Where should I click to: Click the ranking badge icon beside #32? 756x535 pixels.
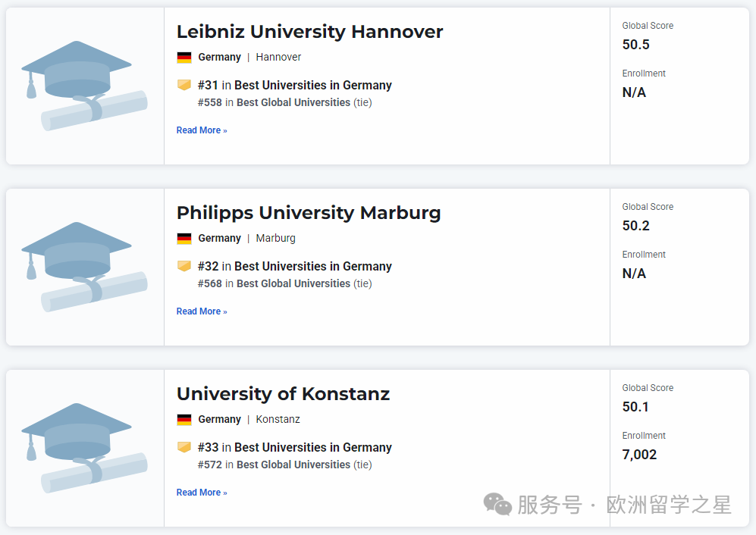(x=184, y=266)
